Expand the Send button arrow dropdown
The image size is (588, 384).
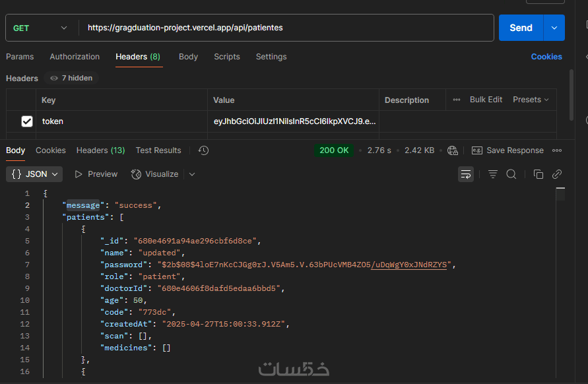(x=554, y=28)
